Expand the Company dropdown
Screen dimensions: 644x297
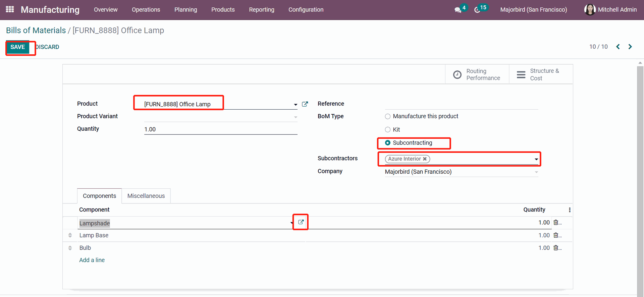click(536, 172)
